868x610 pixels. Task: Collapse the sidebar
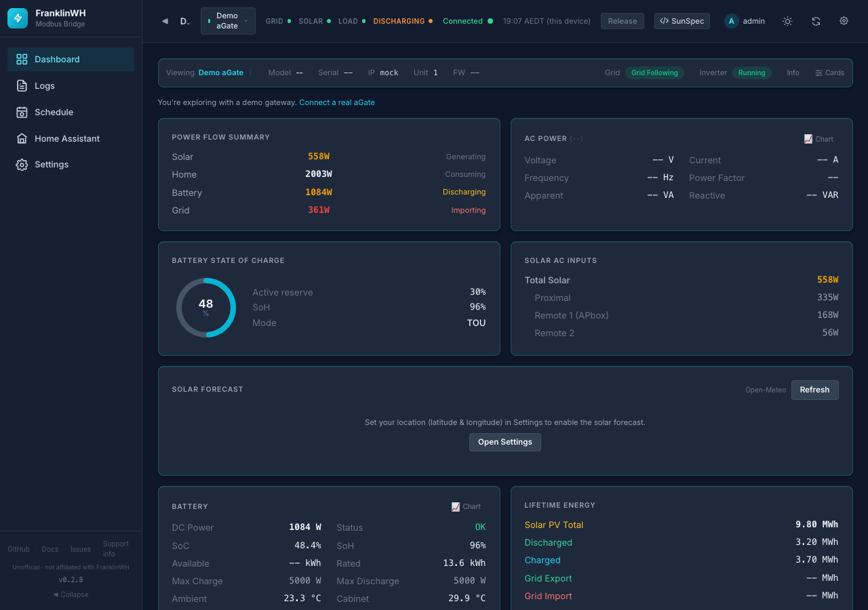tap(71, 594)
